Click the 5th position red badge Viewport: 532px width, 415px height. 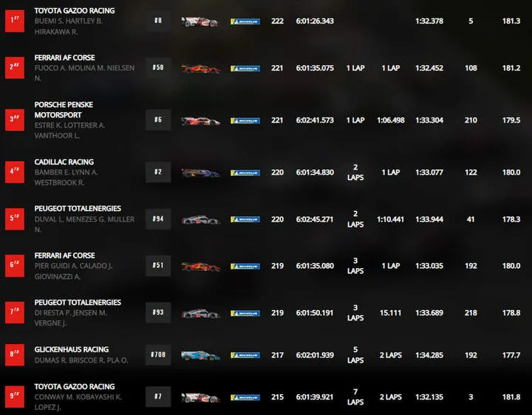[15, 219]
